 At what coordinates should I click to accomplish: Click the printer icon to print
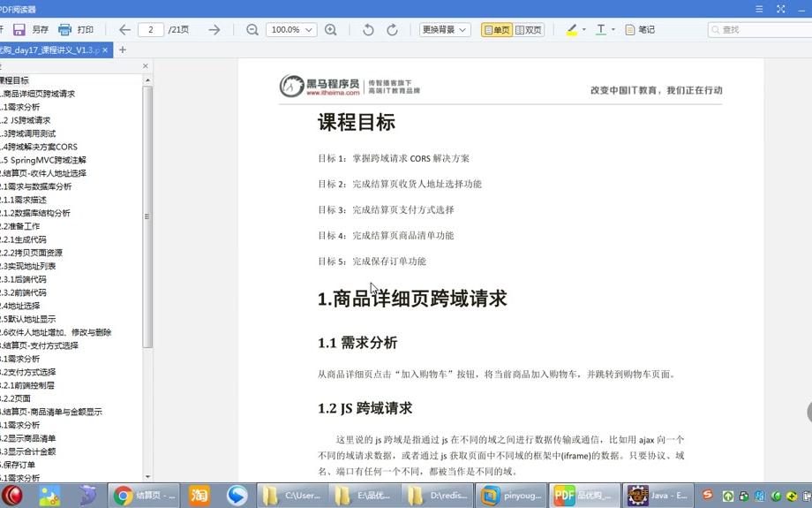[64, 29]
